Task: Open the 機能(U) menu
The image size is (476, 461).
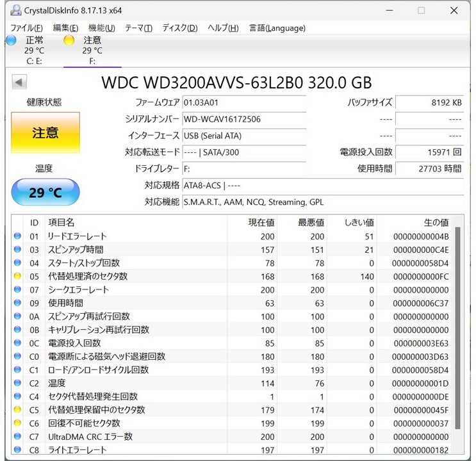Action: [102, 28]
